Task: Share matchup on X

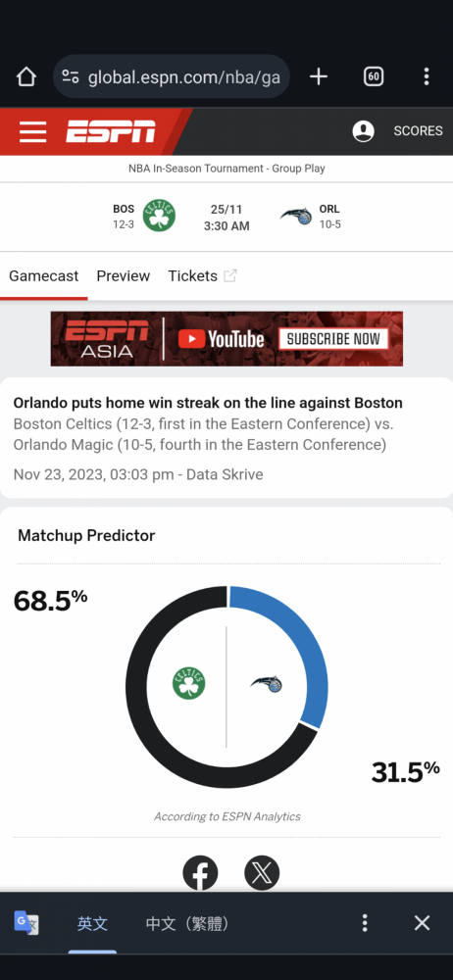Action: click(x=262, y=873)
